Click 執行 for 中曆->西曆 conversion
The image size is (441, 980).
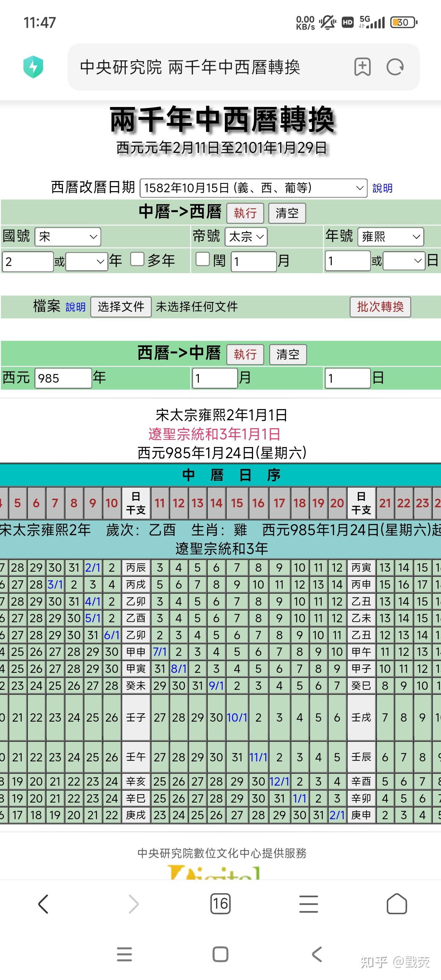point(245,213)
